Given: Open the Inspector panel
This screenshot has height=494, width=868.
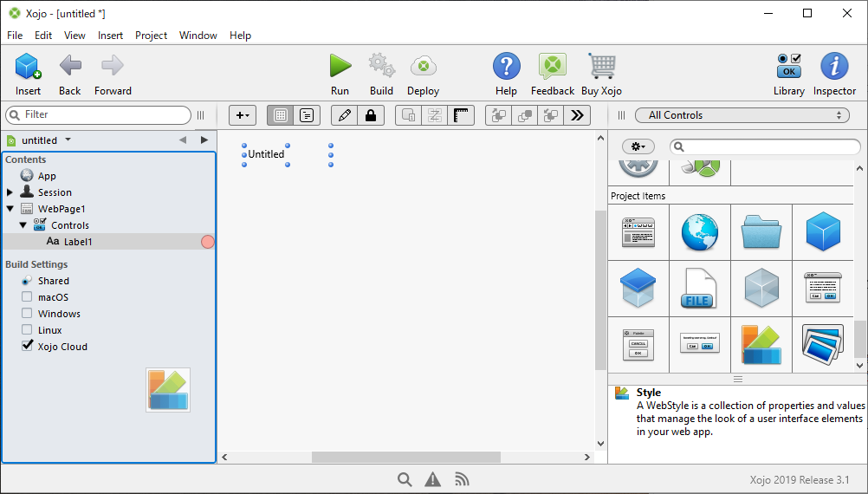Looking at the screenshot, I should (x=834, y=66).
